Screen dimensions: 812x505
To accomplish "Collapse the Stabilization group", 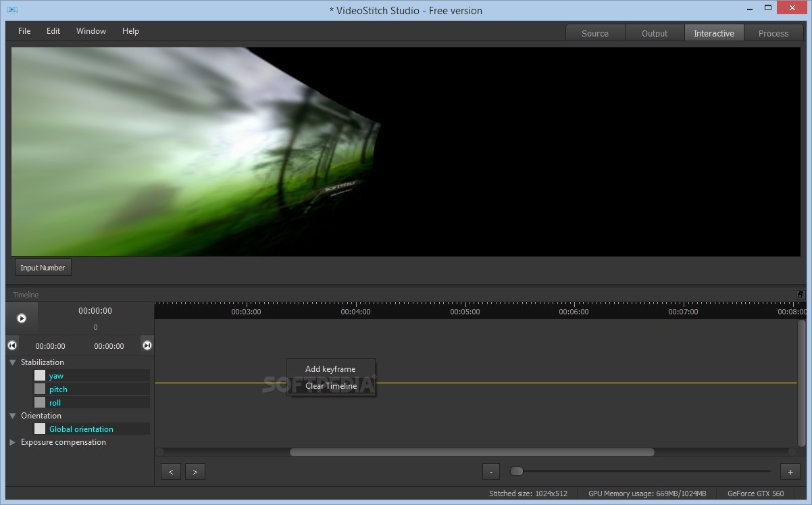I will 12,362.
